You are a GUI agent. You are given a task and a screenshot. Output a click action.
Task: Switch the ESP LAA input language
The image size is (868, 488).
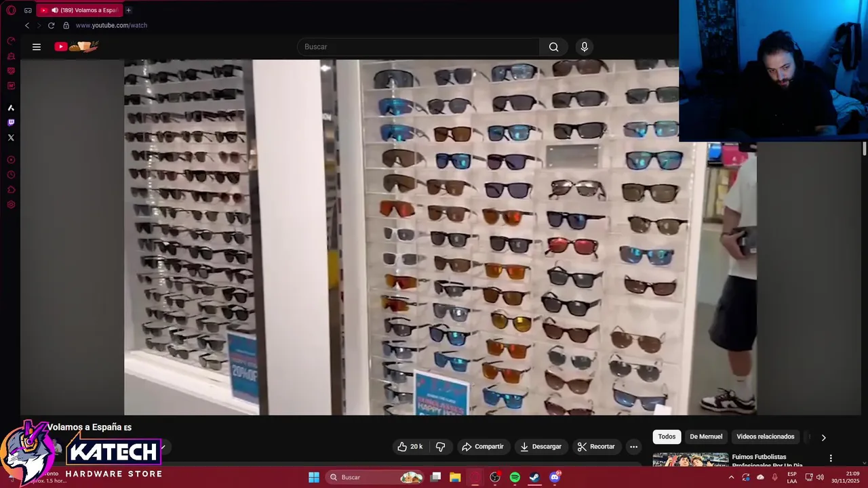coord(792,477)
